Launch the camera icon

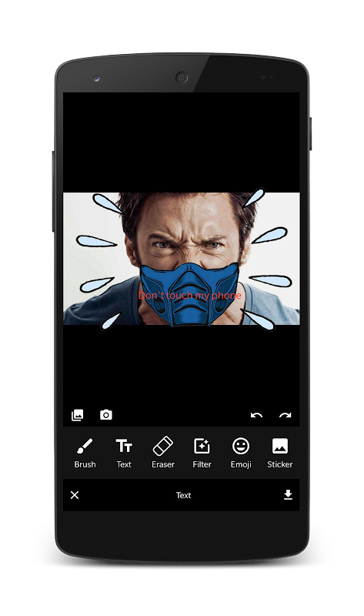click(106, 415)
